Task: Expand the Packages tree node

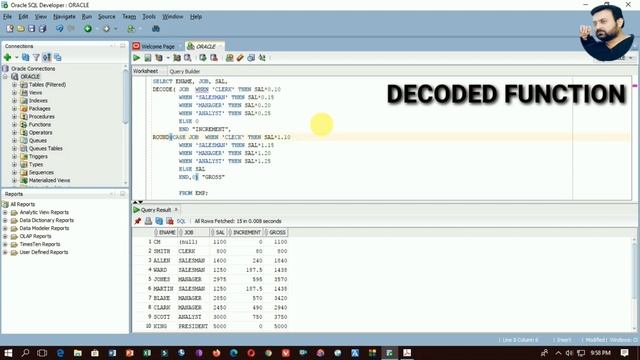Action: (x=14, y=109)
